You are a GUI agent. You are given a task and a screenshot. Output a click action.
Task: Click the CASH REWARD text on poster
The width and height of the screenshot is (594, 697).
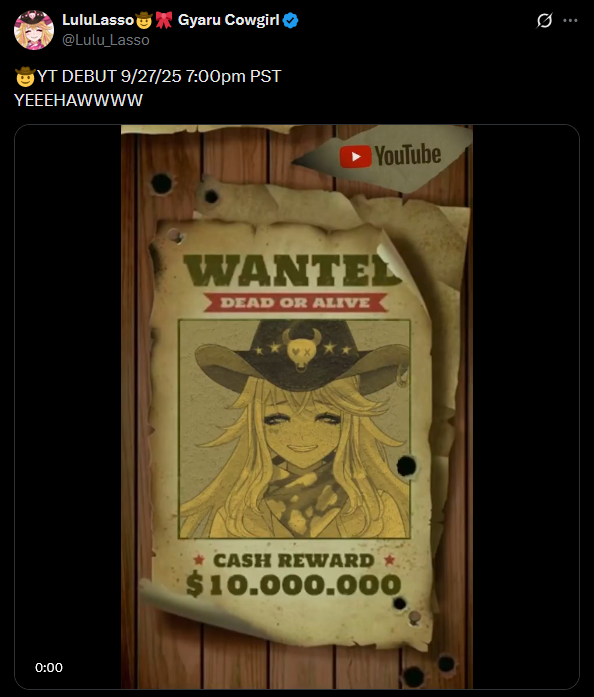[x=293, y=561]
